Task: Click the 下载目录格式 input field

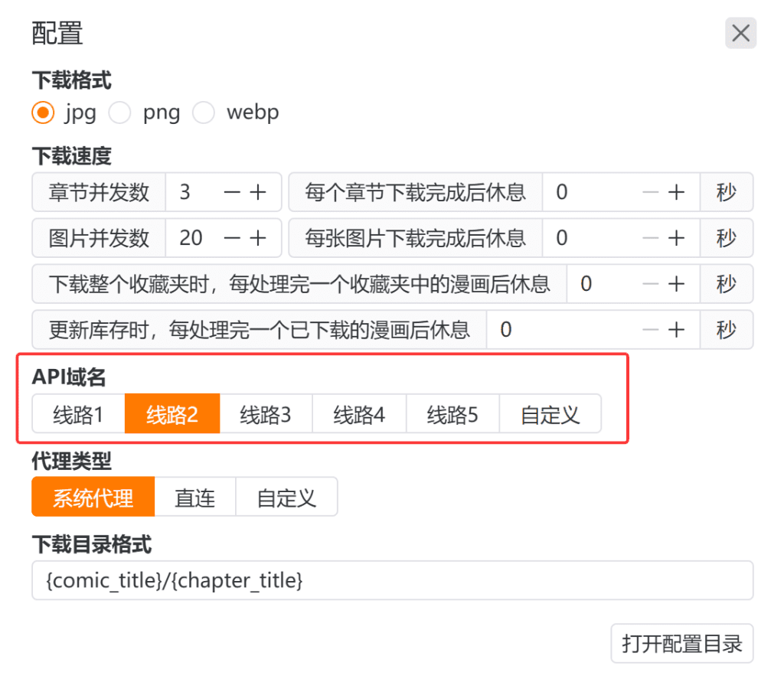Action: pyautogui.click(x=392, y=581)
